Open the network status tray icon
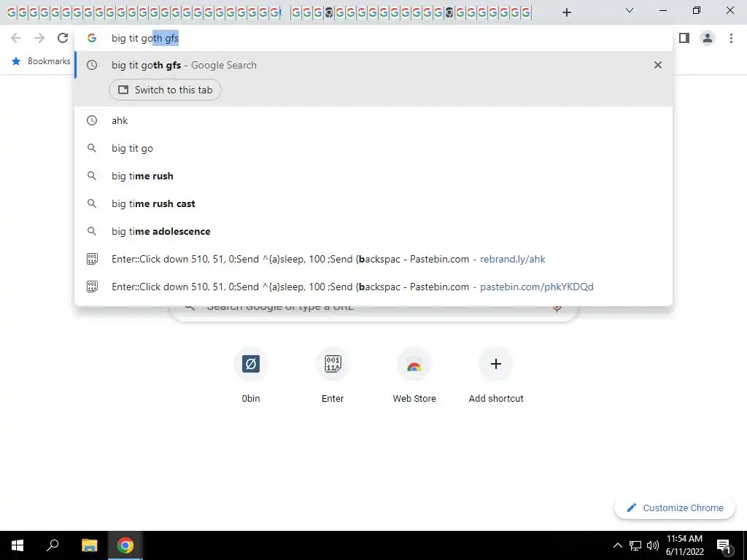The image size is (747, 560). tap(635, 545)
